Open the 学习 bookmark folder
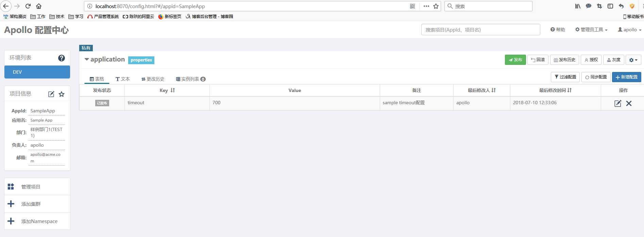The height and width of the screenshot is (237, 644). pos(76,16)
